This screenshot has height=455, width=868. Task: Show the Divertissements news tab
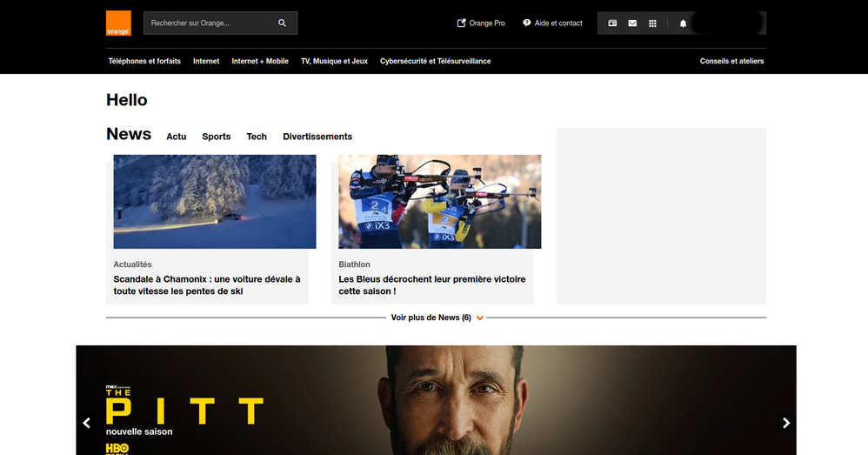[317, 137]
